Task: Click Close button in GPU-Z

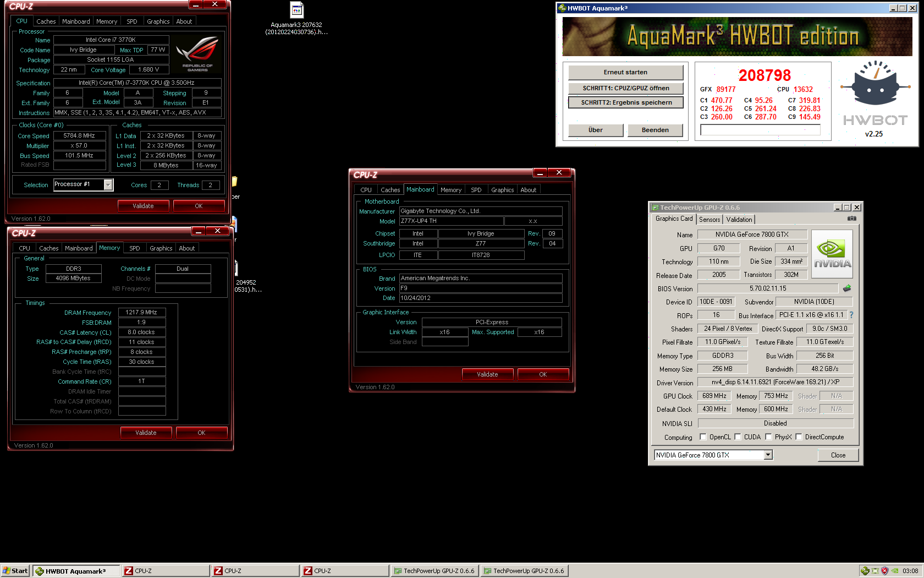Action: (838, 455)
